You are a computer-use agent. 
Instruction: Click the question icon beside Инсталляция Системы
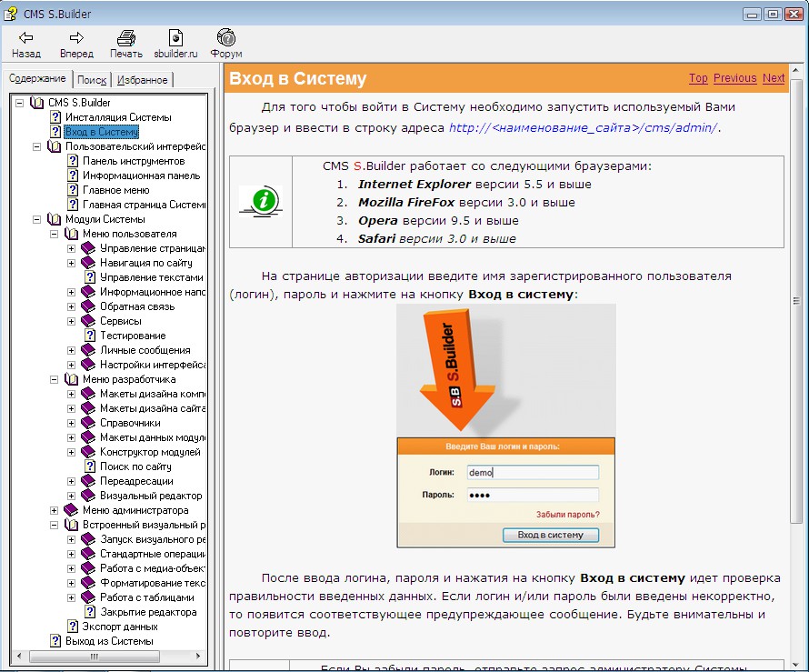click(55, 117)
